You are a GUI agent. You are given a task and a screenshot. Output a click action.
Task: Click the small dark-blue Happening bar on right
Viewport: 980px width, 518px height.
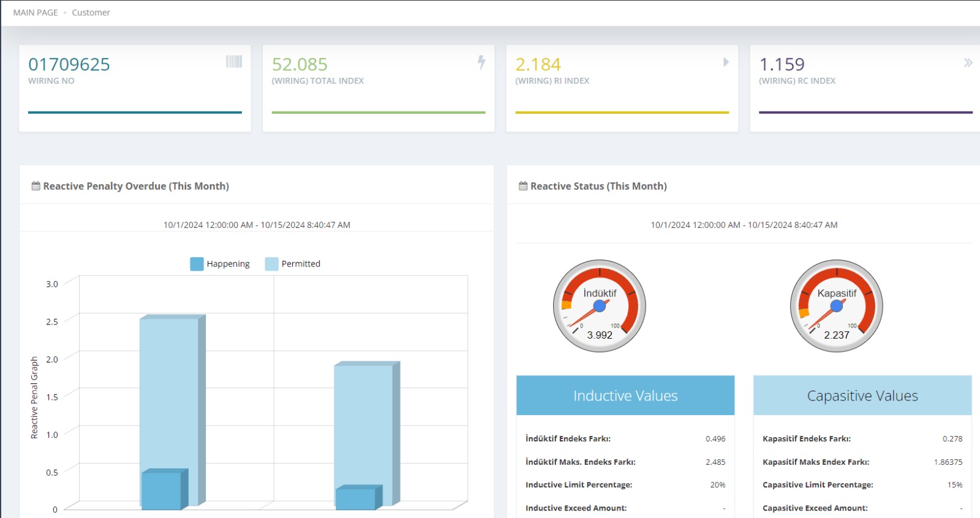point(356,498)
